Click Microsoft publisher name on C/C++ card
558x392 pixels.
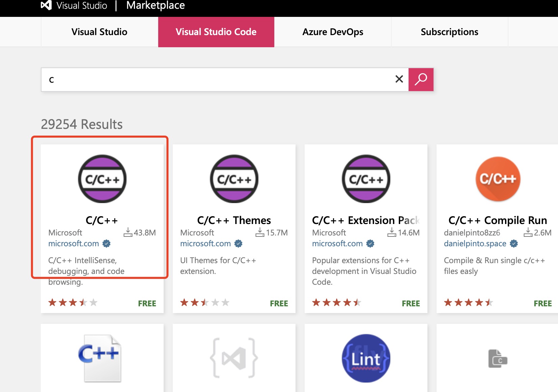65,233
